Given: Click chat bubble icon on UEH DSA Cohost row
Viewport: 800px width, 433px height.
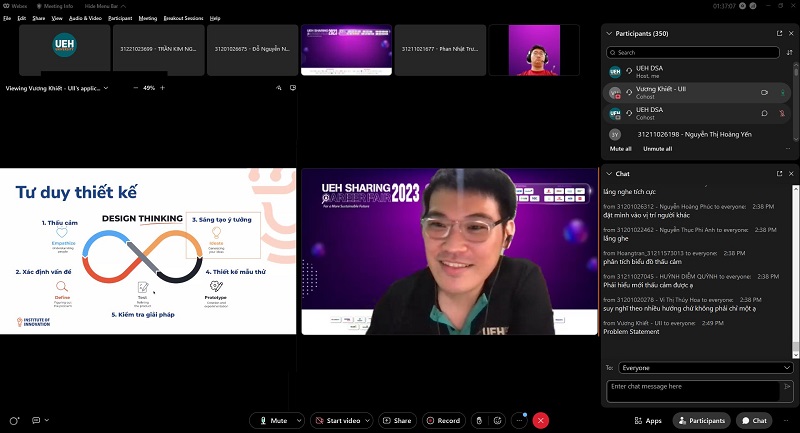Looking at the screenshot, I should click(764, 114).
